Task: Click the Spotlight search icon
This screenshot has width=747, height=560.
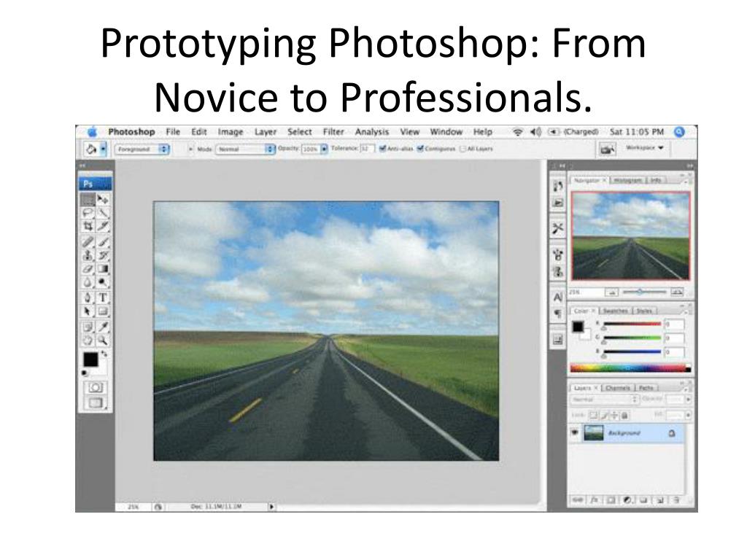Action: pos(680,132)
